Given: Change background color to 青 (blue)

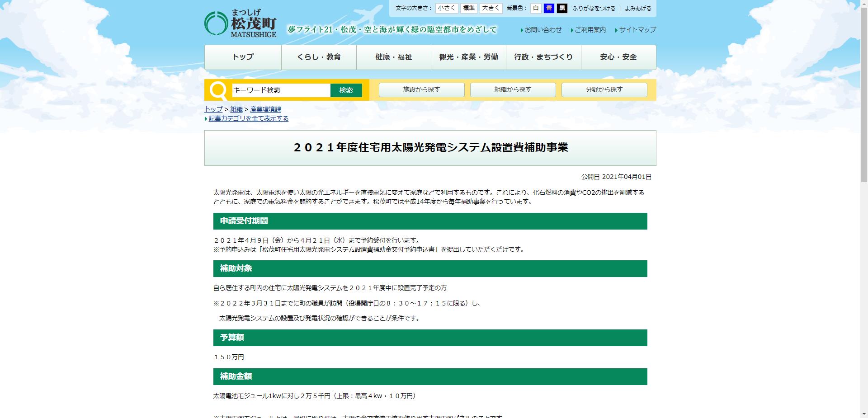Looking at the screenshot, I should (548, 8).
